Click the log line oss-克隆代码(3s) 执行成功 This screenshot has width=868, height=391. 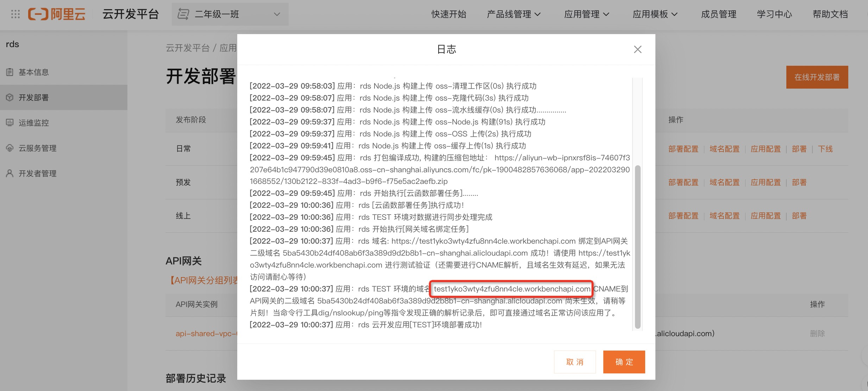point(389,98)
